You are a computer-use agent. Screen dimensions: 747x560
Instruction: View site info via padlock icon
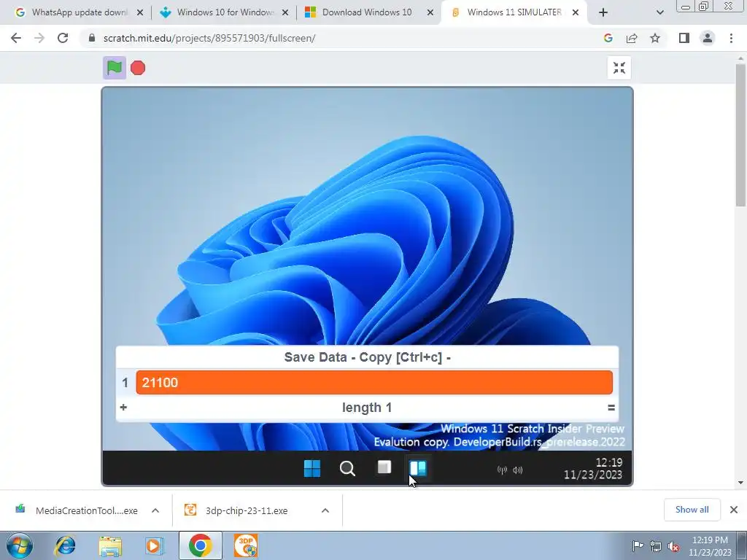[91, 38]
